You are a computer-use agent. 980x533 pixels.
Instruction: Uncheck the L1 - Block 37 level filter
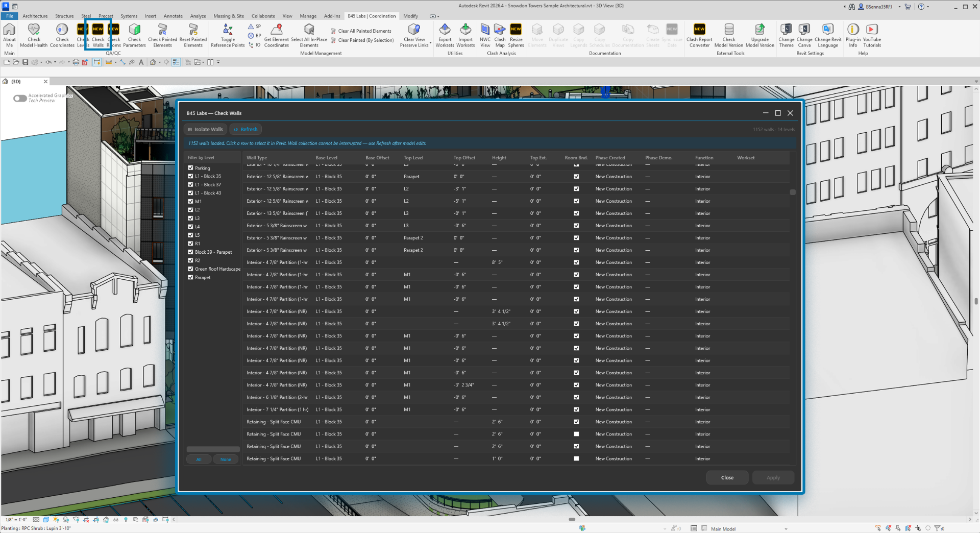pos(190,184)
